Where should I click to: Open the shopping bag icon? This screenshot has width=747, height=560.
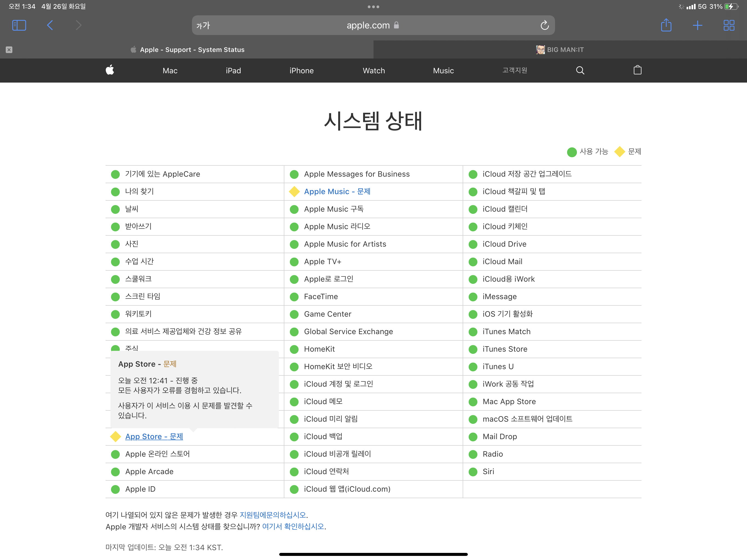coord(637,70)
